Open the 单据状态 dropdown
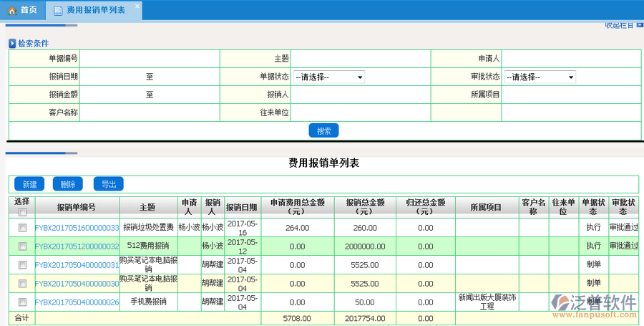Screen dimensions: 644x326 (329, 77)
